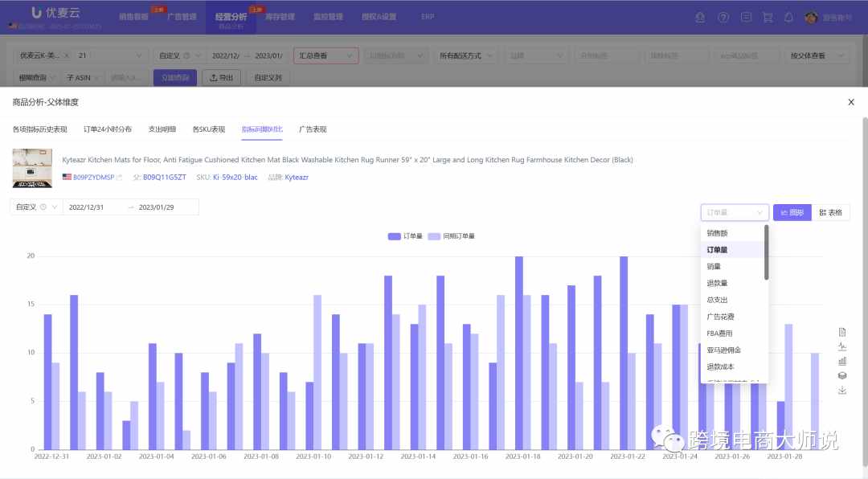Open the 支出明细 tab
868x479 pixels.
click(162, 129)
